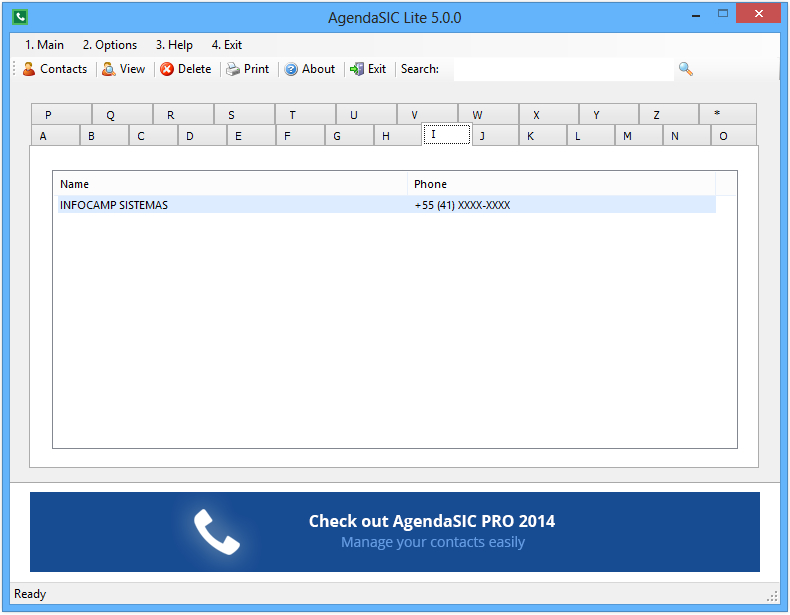
Task: Switch to the B tab
Action: (x=104, y=135)
